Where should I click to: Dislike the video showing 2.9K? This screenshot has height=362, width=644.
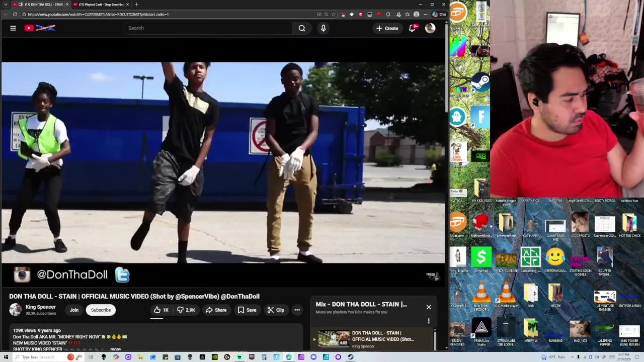[186, 310]
